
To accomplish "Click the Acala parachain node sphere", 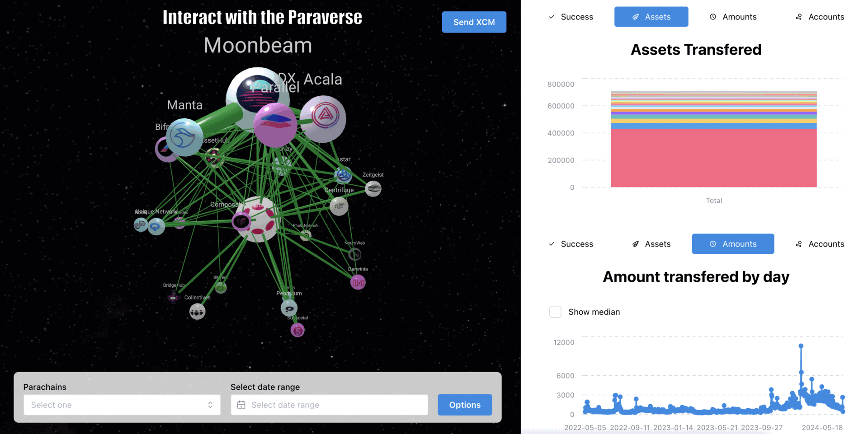I will point(323,118).
